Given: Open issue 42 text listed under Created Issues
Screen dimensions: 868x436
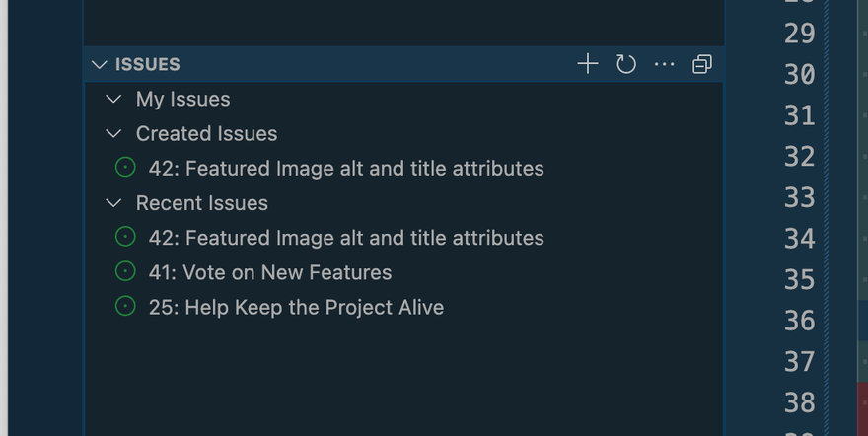Looking at the screenshot, I should pyautogui.click(x=346, y=168).
